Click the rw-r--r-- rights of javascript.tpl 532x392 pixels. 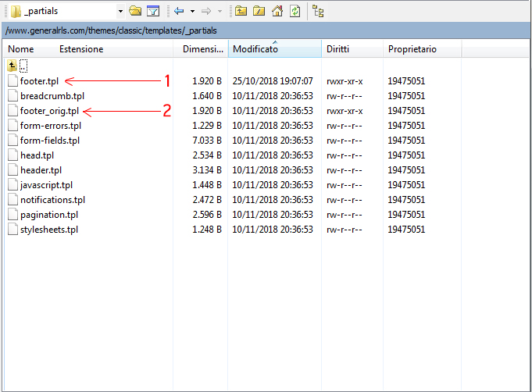345,186
